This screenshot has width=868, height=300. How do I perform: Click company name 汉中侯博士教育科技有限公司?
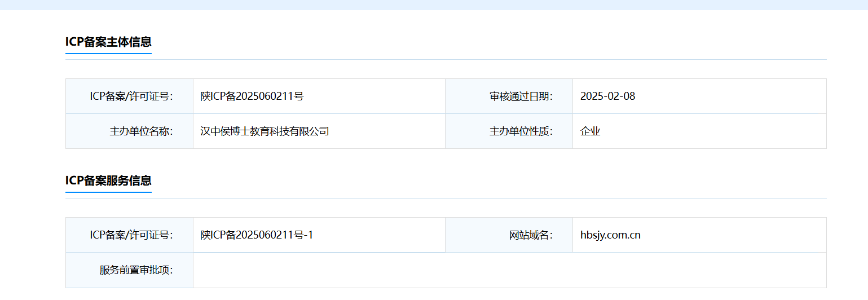point(265,131)
